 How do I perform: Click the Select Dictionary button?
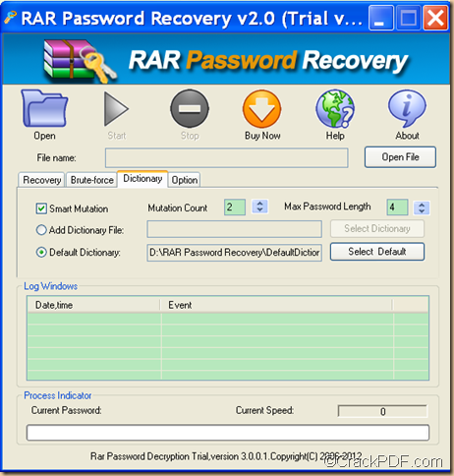377,228
